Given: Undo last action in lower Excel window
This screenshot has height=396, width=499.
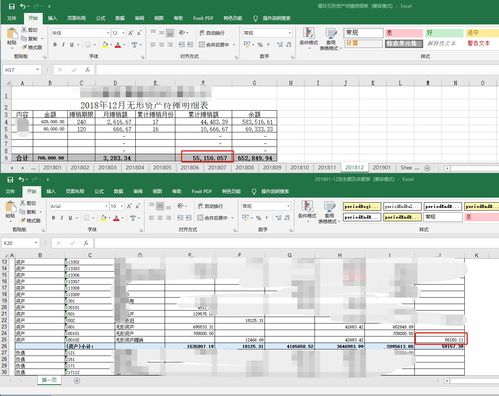Looking at the screenshot, I should click(22, 180).
